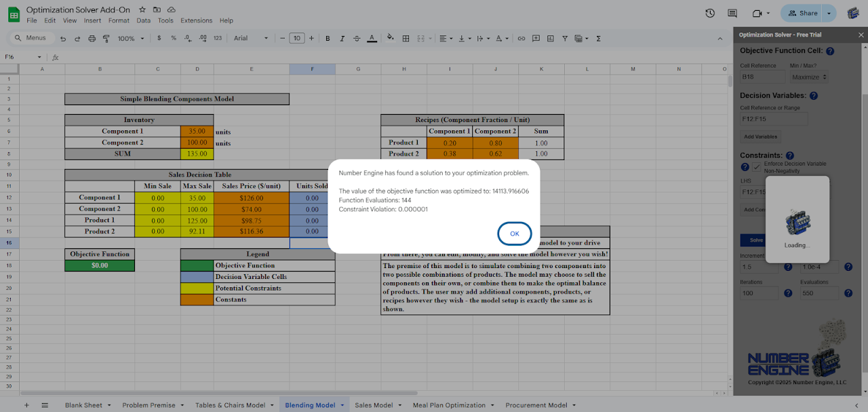Toggle Strikethrough formatting
This screenshot has height=412, width=868.
click(357, 39)
